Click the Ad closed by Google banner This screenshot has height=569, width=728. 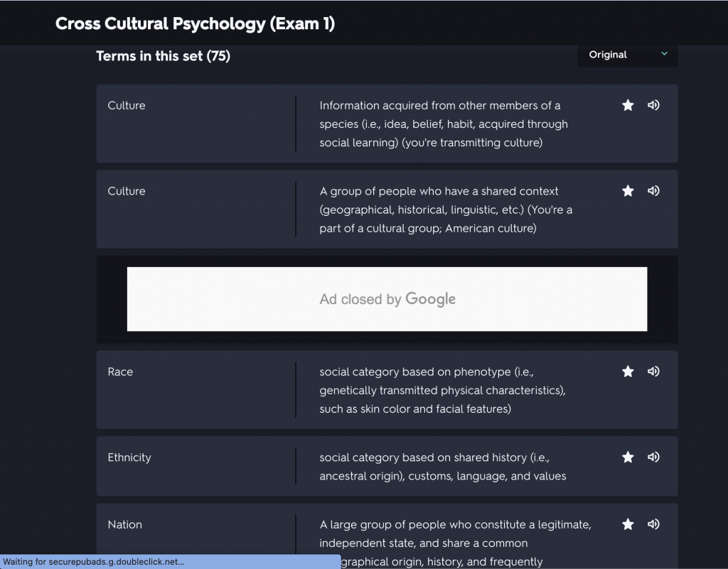(387, 299)
